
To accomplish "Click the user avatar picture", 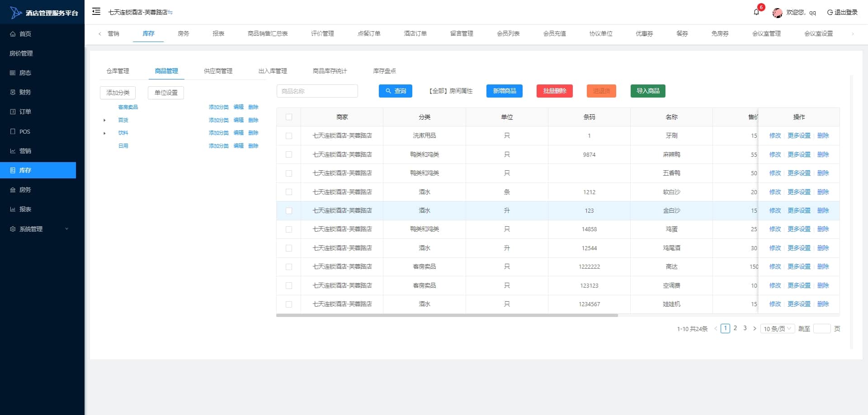I will click(778, 13).
